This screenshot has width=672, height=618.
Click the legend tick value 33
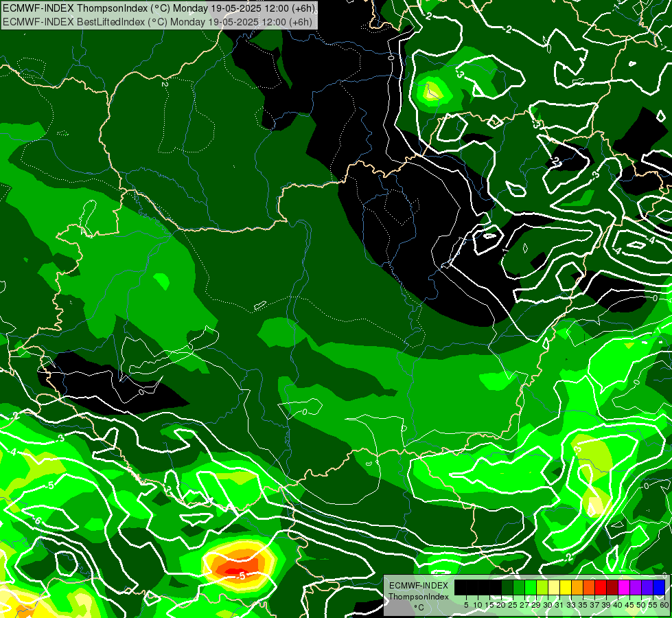coord(571,605)
